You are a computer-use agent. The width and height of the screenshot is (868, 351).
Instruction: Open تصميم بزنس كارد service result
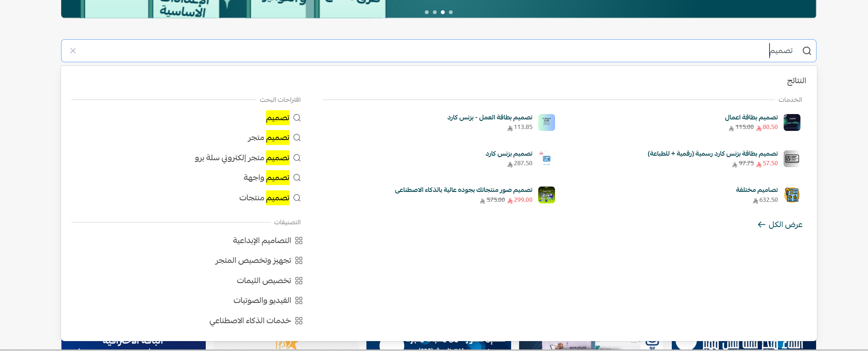pos(509,154)
